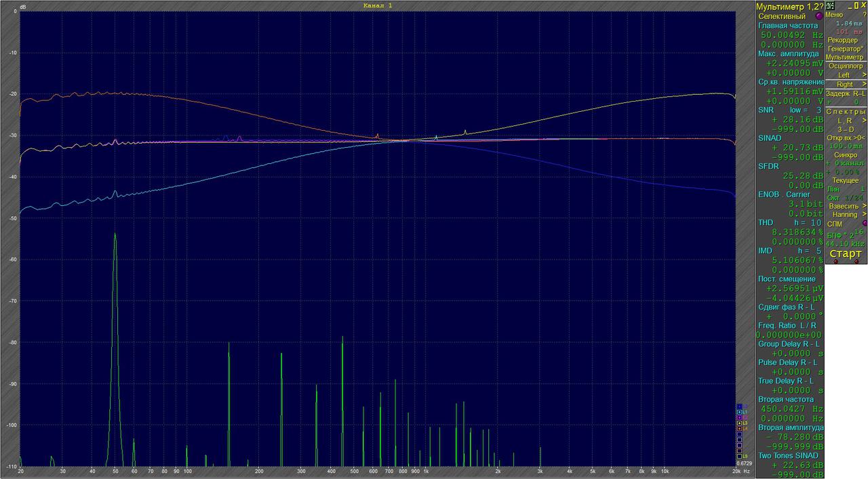Toggle the L4 trace checkbox
868x479 pixels.
point(739,429)
